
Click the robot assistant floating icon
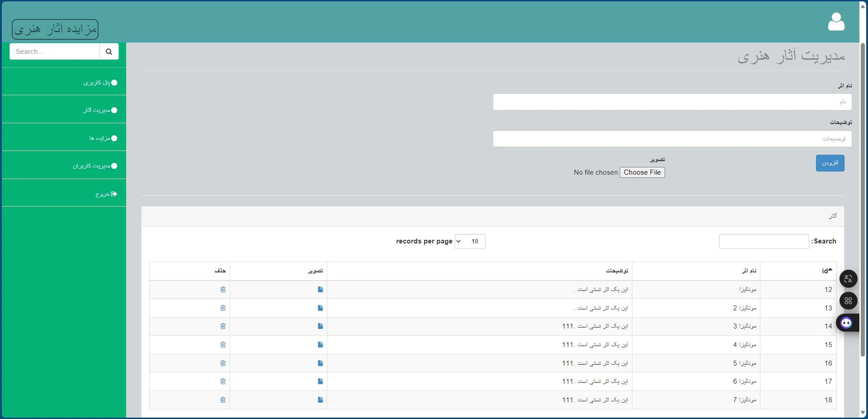[847, 323]
